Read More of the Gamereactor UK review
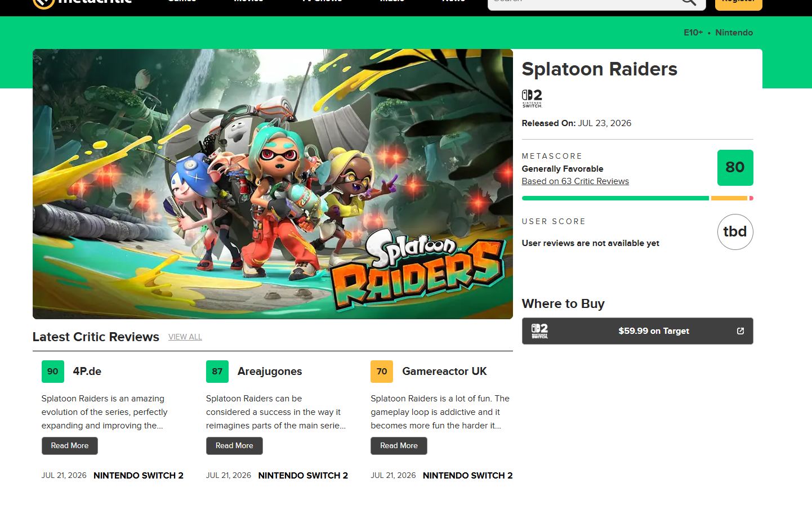Viewport: 812px width, 514px height. 399,446
